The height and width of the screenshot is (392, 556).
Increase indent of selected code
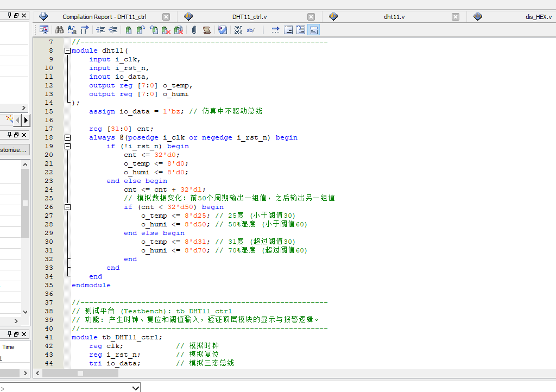100,30
